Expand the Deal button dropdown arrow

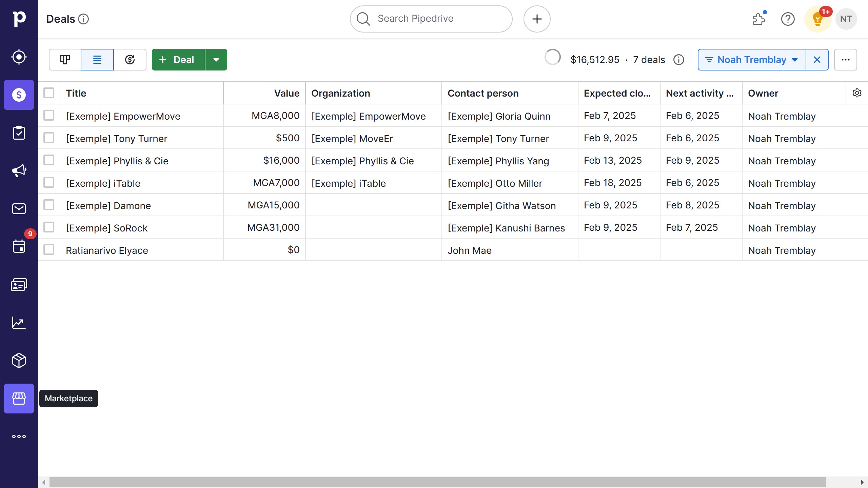click(216, 60)
